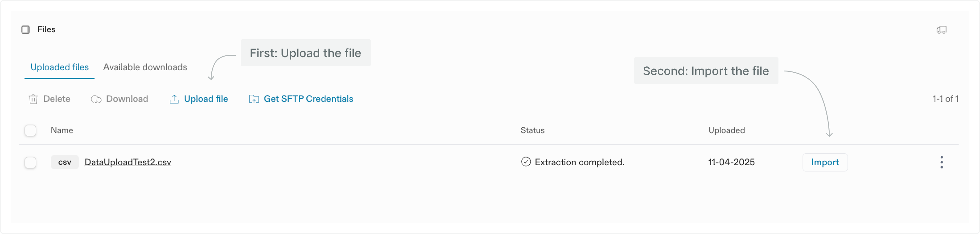Switch to the Uploaded files tab
This screenshot has height=234, width=980.
(x=59, y=68)
